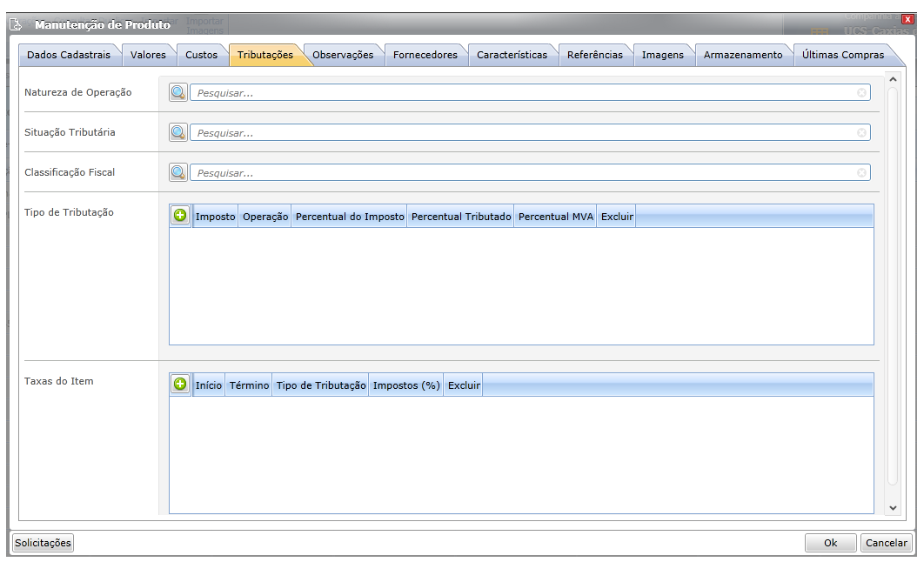Focus the Classificação Fiscal search input

[x=530, y=172]
